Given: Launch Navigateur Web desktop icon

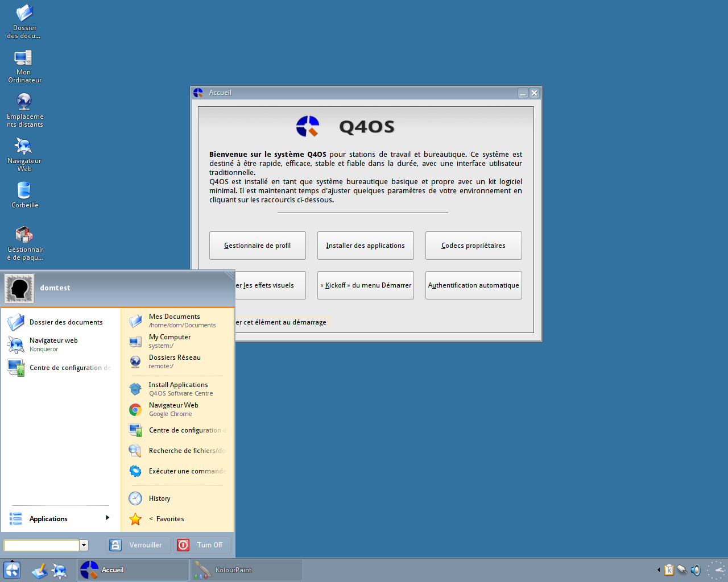Looking at the screenshot, I should point(24,155).
